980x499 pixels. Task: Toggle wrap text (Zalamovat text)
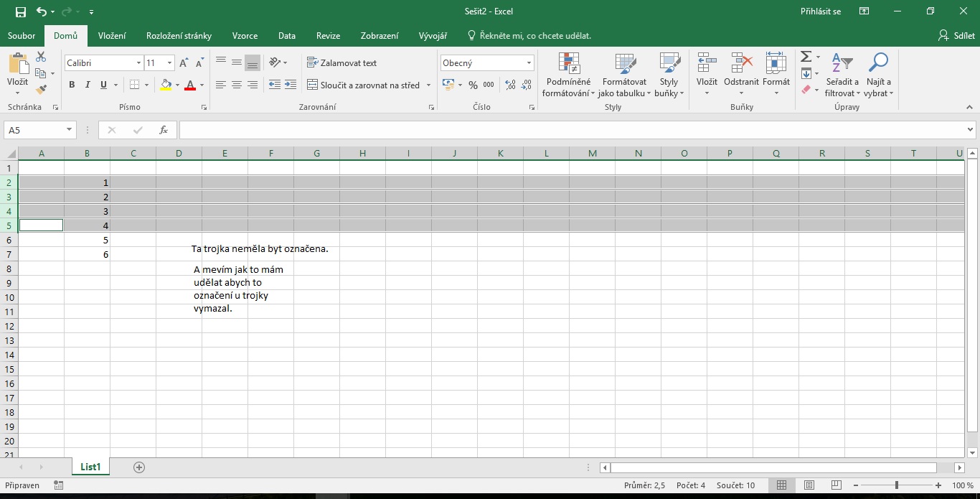[x=341, y=63]
